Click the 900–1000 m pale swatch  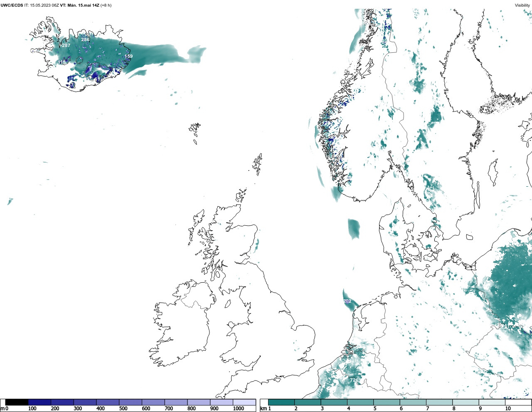tap(221, 402)
